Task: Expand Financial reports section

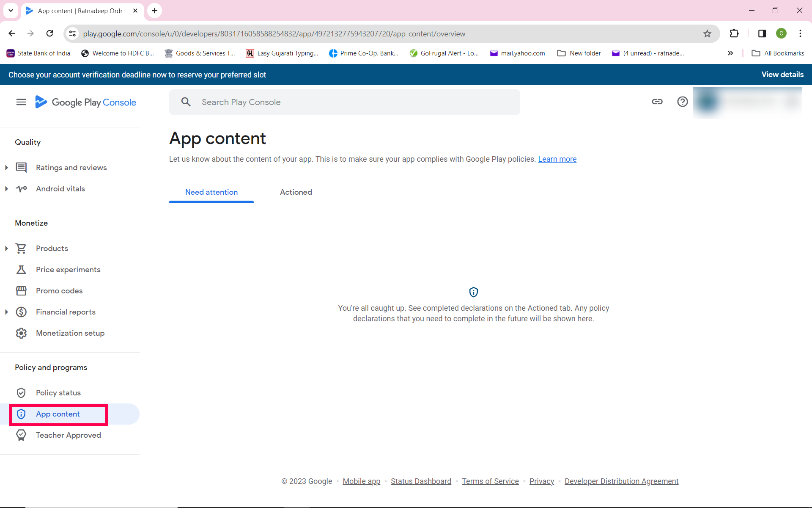Action: (6, 312)
